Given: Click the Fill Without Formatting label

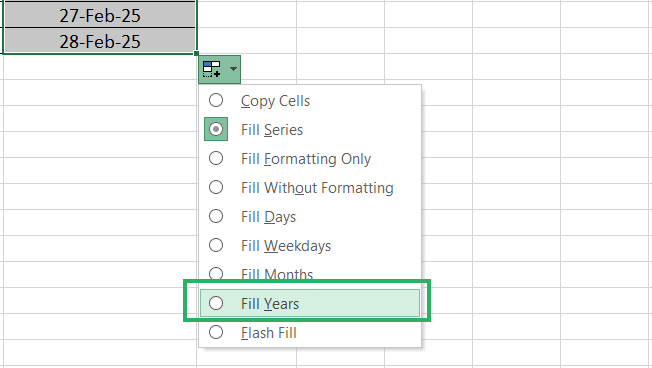Looking at the screenshot, I should pyautogui.click(x=317, y=188).
